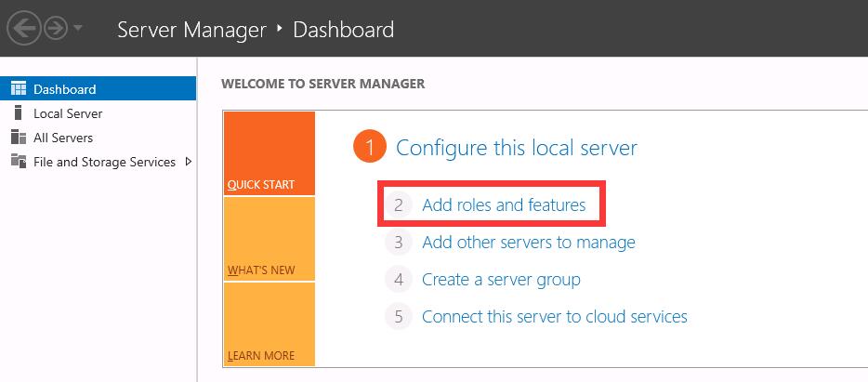This screenshot has width=868, height=382.
Task: Open the navigation history dropdown arrow
Action: pyautogui.click(x=78, y=29)
